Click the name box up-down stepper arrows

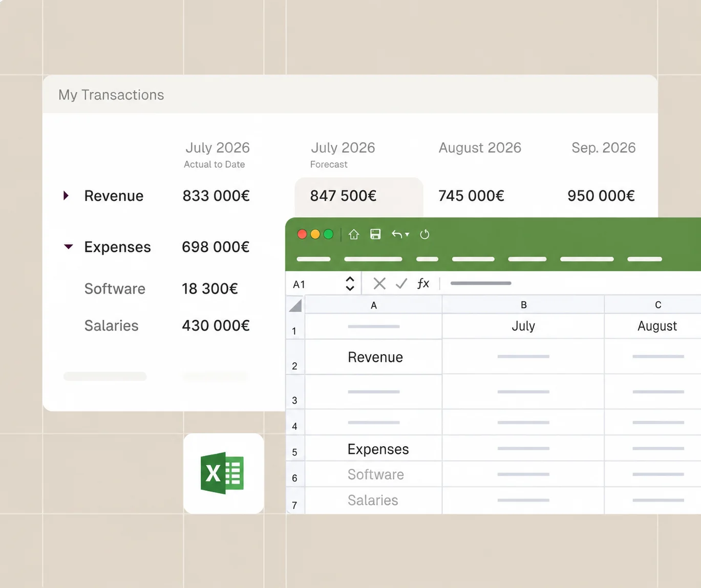click(350, 284)
